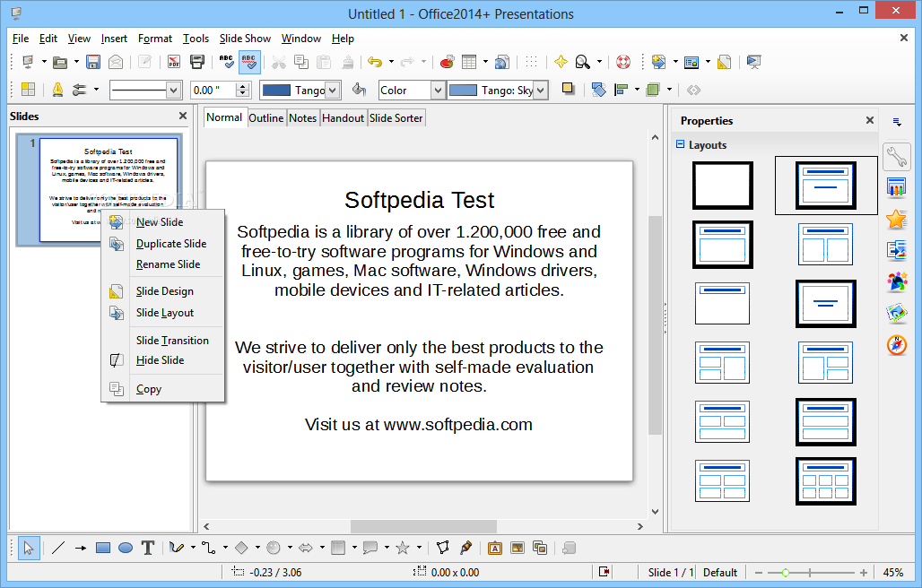Image resolution: width=922 pixels, height=588 pixels.
Task: Choose New Slide in context menu
Action: pyautogui.click(x=163, y=222)
